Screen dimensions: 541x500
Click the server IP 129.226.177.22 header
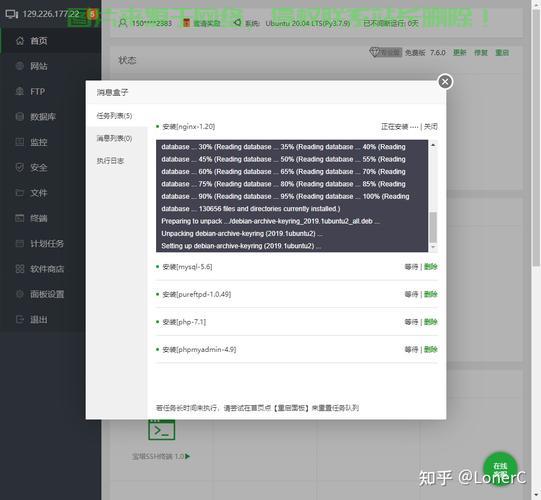51,14
